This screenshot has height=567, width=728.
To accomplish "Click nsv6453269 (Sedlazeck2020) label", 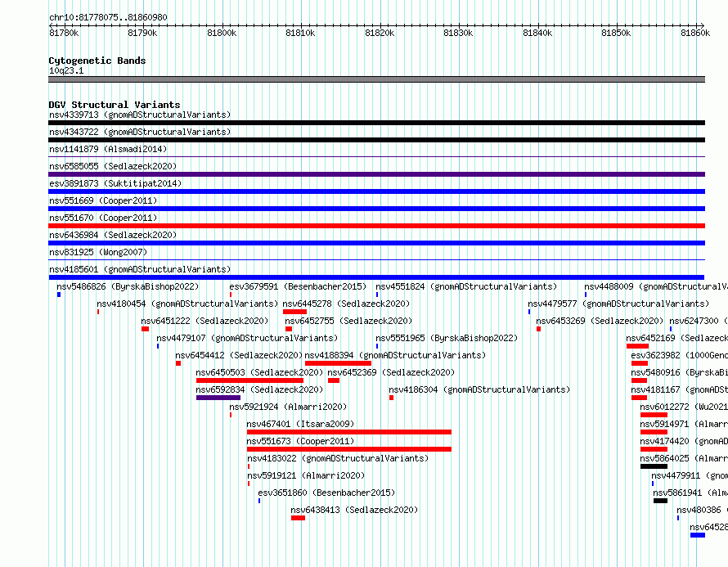I will tap(600, 321).
